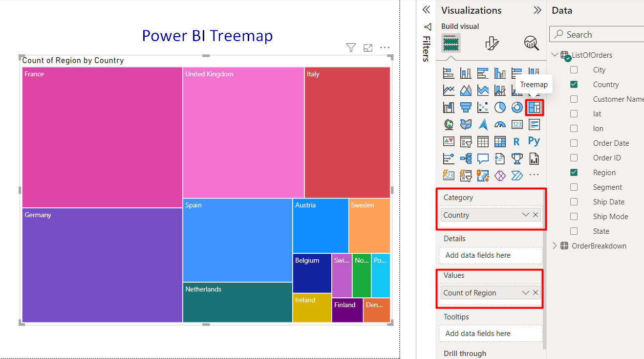644x359 pixels.
Task: Open the Country dropdown under Category
Action: (525, 215)
